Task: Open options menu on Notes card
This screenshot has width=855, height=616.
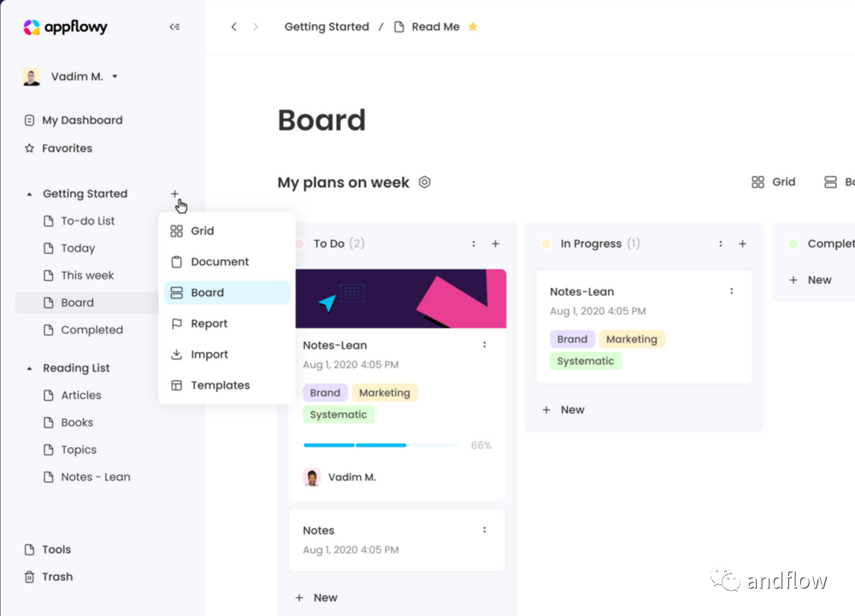Action: [485, 531]
